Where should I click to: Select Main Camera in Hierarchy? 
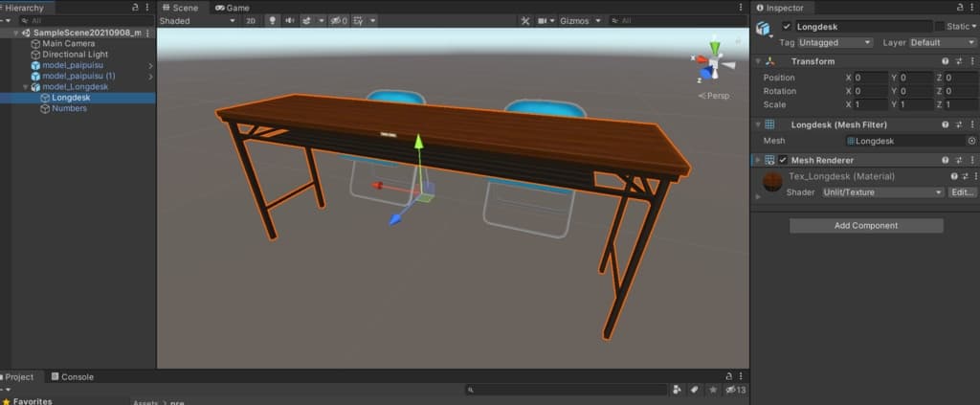tap(68, 44)
